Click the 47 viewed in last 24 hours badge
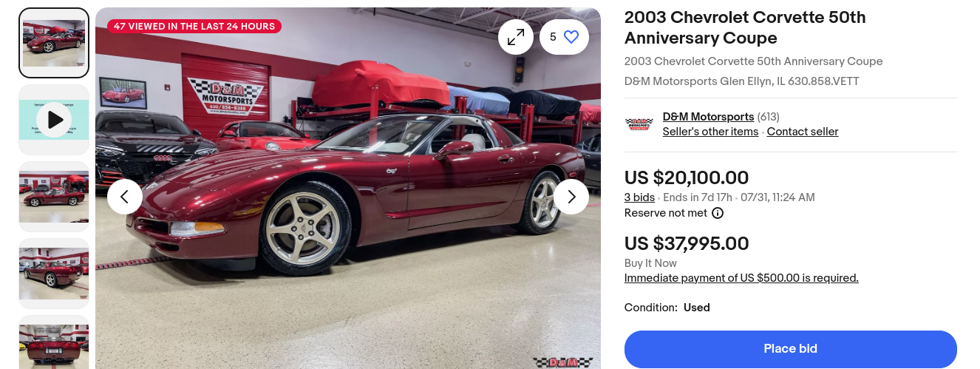The height and width of the screenshot is (369, 980). click(194, 27)
